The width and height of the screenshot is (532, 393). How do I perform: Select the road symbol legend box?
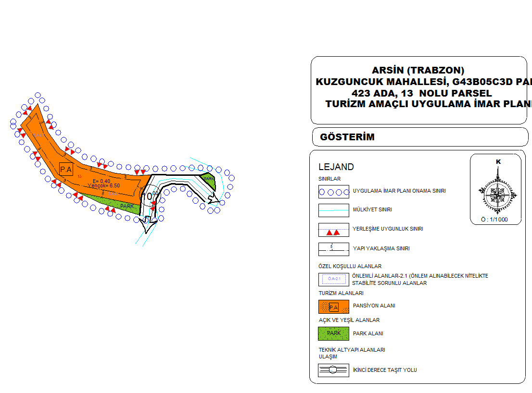(333, 370)
